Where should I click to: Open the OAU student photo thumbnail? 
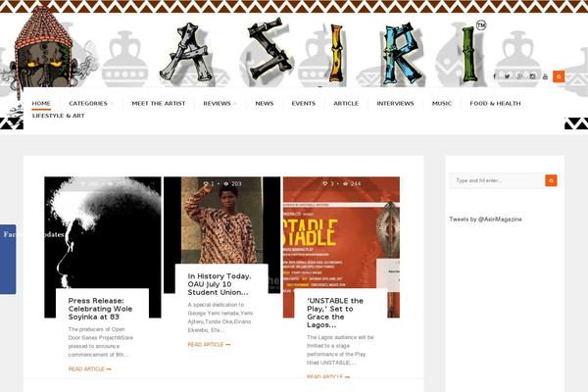click(222, 221)
